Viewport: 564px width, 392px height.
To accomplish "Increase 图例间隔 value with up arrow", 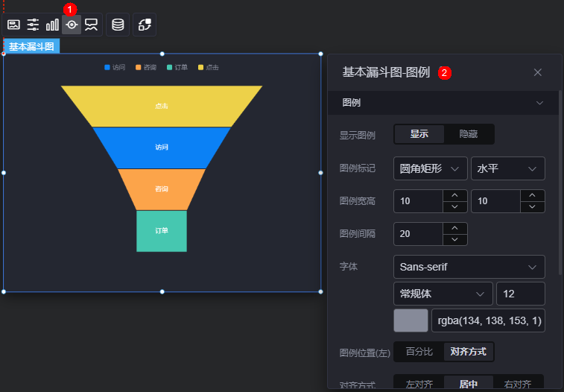I will point(454,228).
